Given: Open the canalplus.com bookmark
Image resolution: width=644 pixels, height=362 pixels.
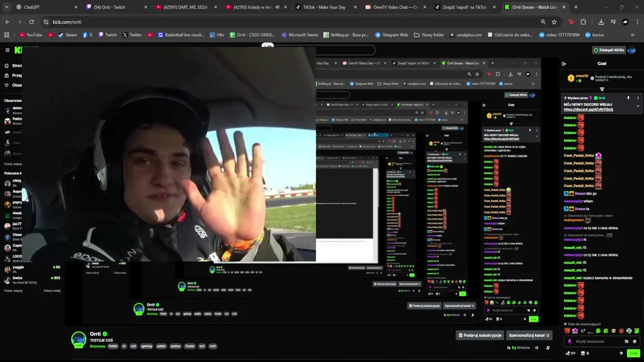Looking at the screenshot, I should [x=465, y=35].
